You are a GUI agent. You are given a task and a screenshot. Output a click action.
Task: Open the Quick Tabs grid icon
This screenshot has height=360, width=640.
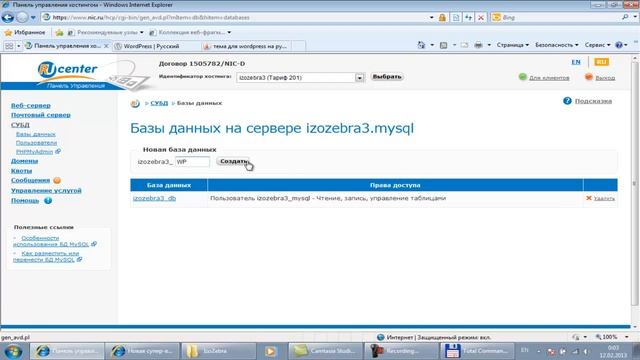[9, 46]
